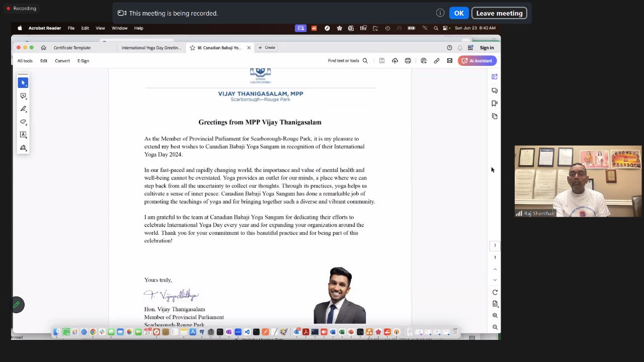Send the document by email envelope icon
The height and width of the screenshot is (362, 644).
[450, 61]
